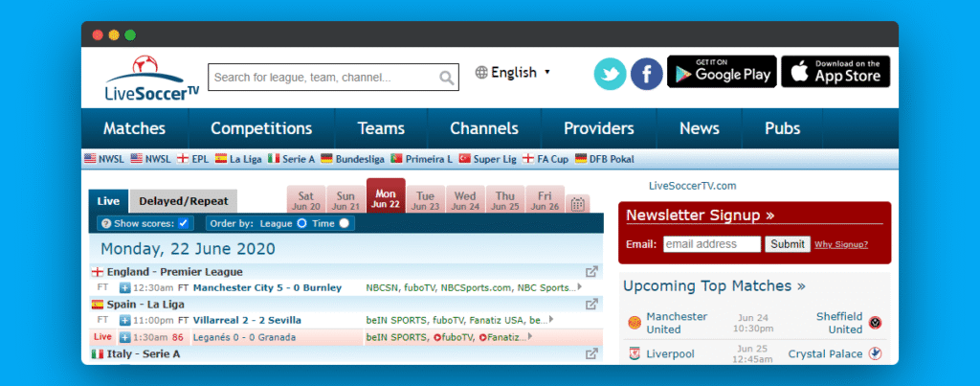Screen dimensions: 980x386
Task: Click the Manchester United crest icon
Action: [x=635, y=324]
